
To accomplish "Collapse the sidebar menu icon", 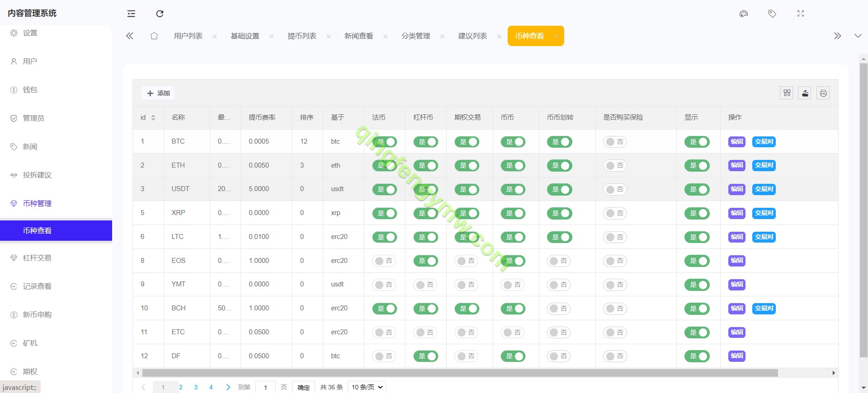I will click(131, 14).
